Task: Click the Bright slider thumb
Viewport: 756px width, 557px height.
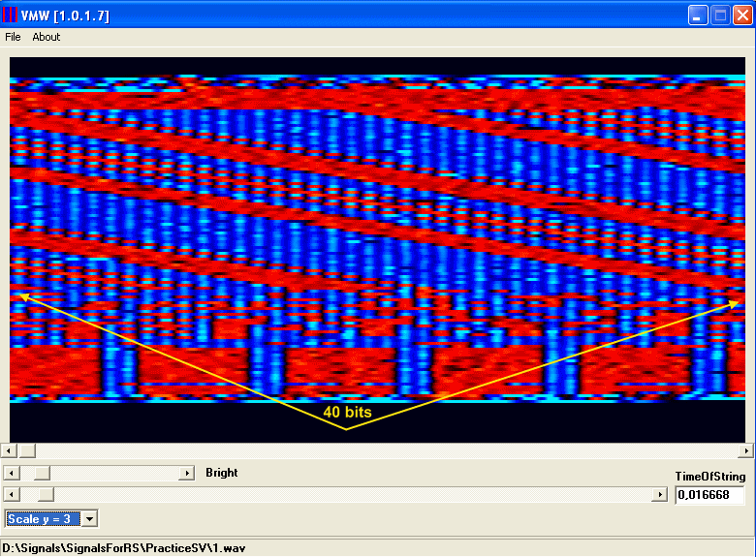Action: pos(42,474)
